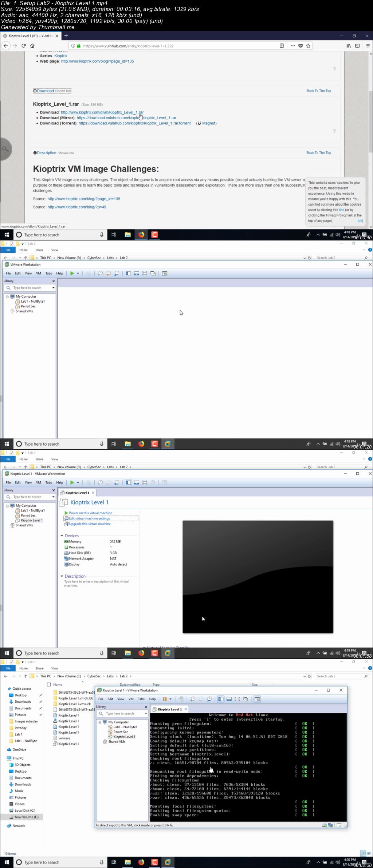Suspend the VM with the orange pause icon

pyautogui.click(x=165, y=699)
